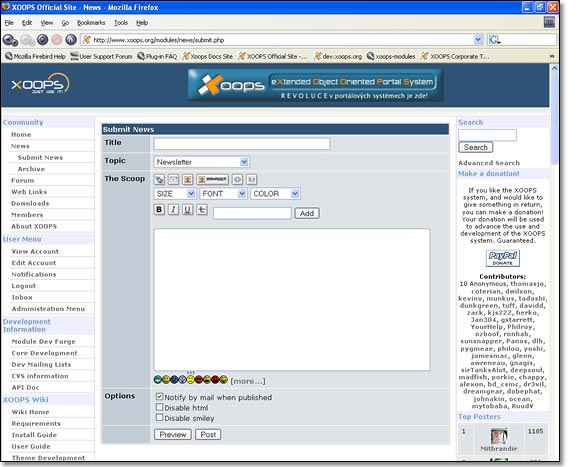Open xoops-modules bookmark
The image size is (580, 467).
391,57
